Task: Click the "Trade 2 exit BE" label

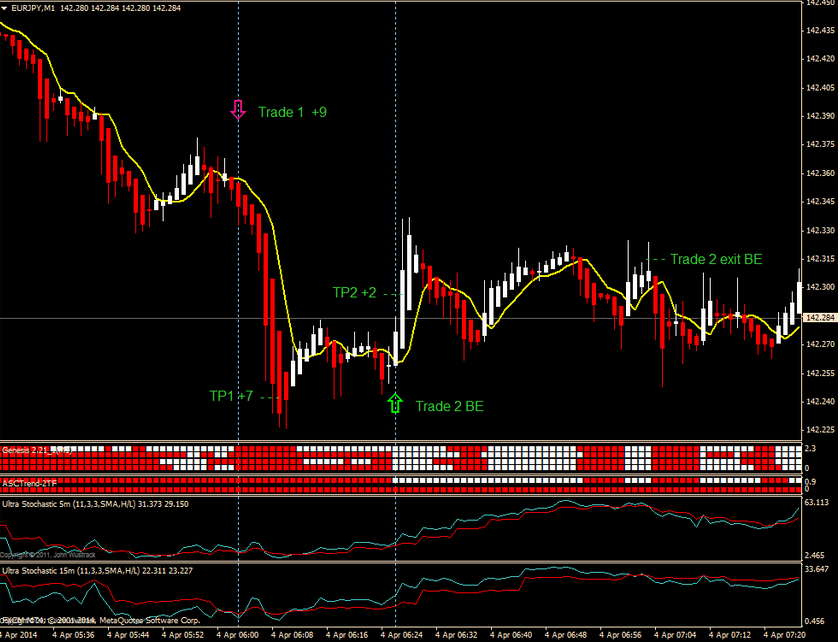Action: pyautogui.click(x=716, y=259)
